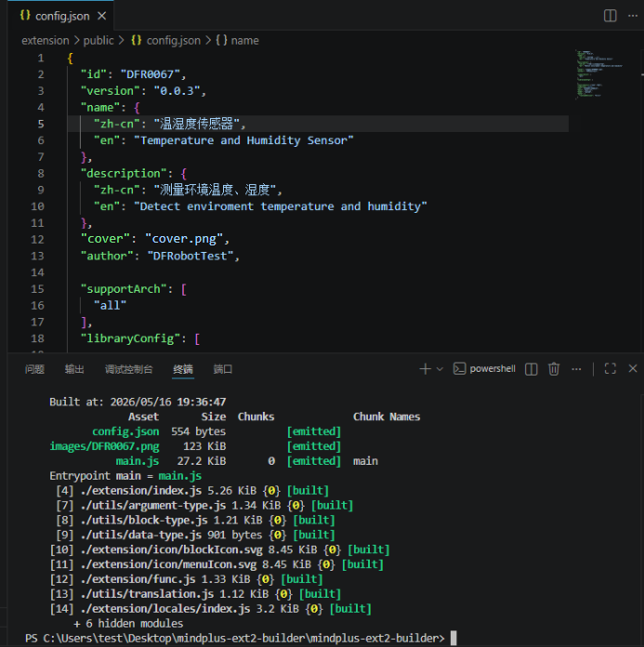Click ./utils/data-type.js terminal line
This screenshot has height=647, width=644.
pos(195,535)
